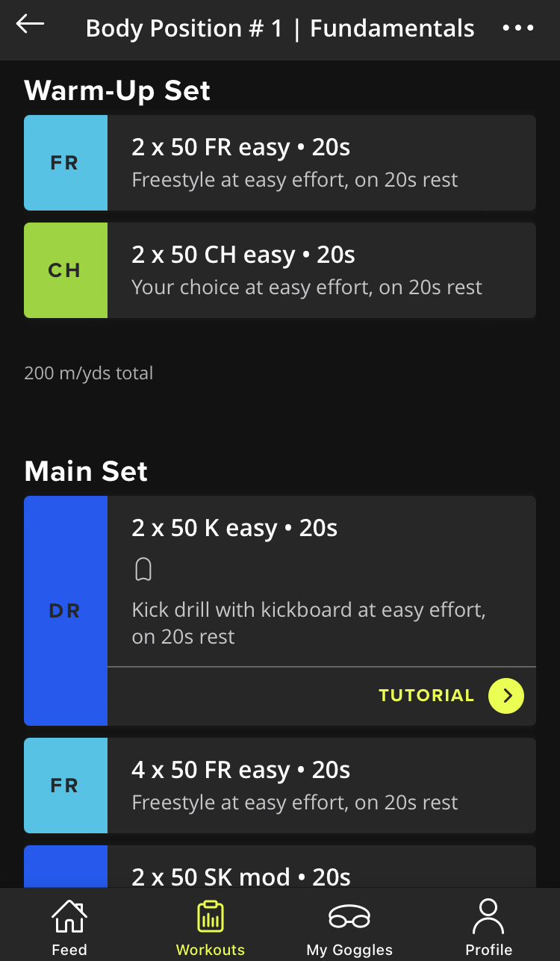Switch to the My Goggles tab label
The width and height of the screenshot is (560, 961).
(x=349, y=950)
